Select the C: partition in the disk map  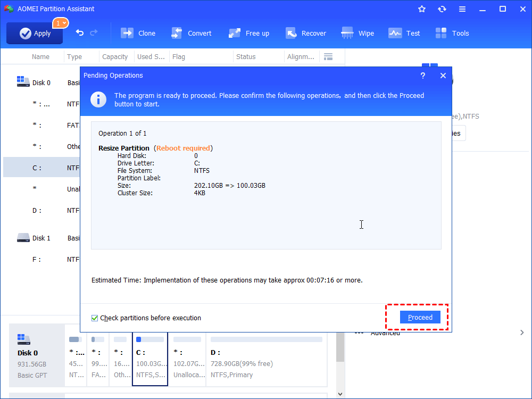149,356
